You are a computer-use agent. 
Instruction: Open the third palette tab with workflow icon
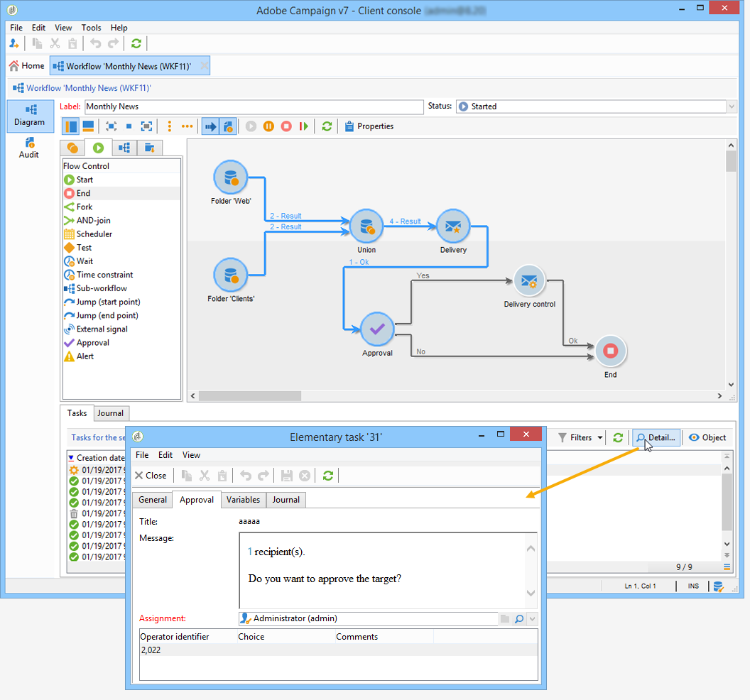point(124,148)
